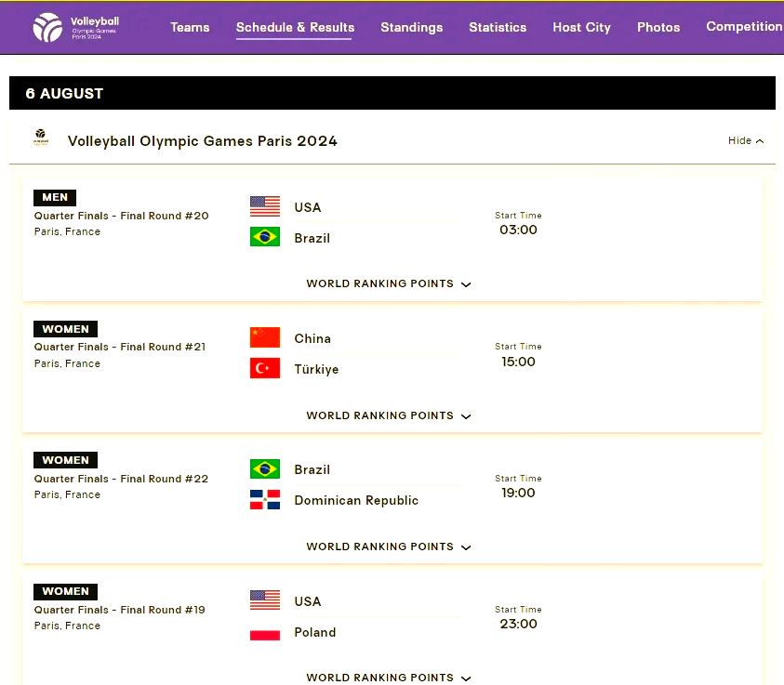
Task: Click the Türkiye flag in match #21
Action: pyautogui.click(x=265, y=368)
